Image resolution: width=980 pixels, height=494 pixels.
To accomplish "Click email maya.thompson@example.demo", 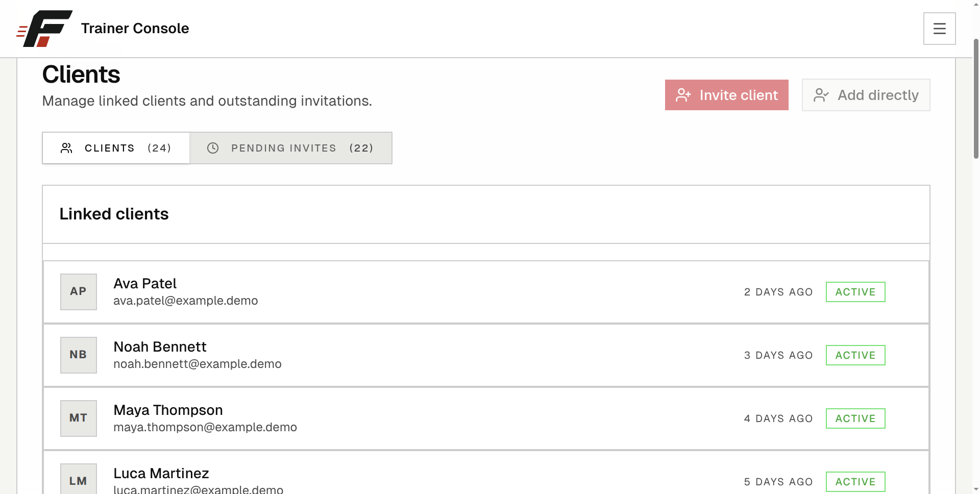I will (x=205, y=427).
